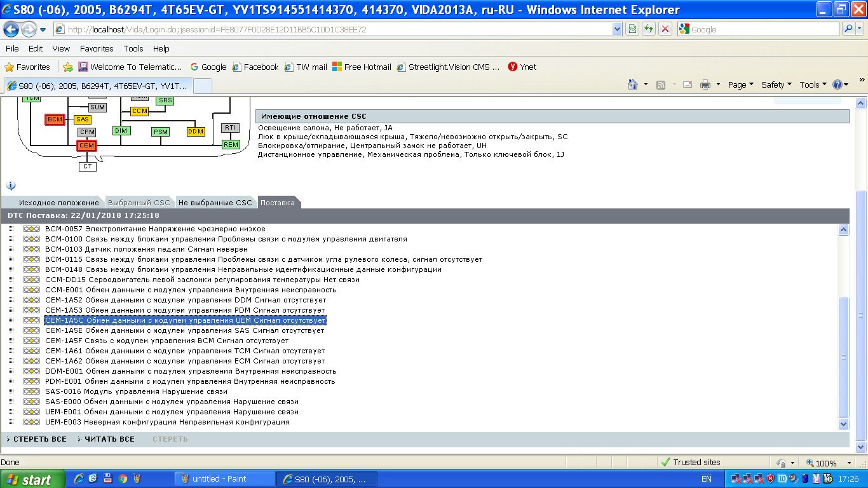868x488 pixels.
Task: Open the Free Hotmail favorites link
Action: pyautogui.click(x=362, y=67)
